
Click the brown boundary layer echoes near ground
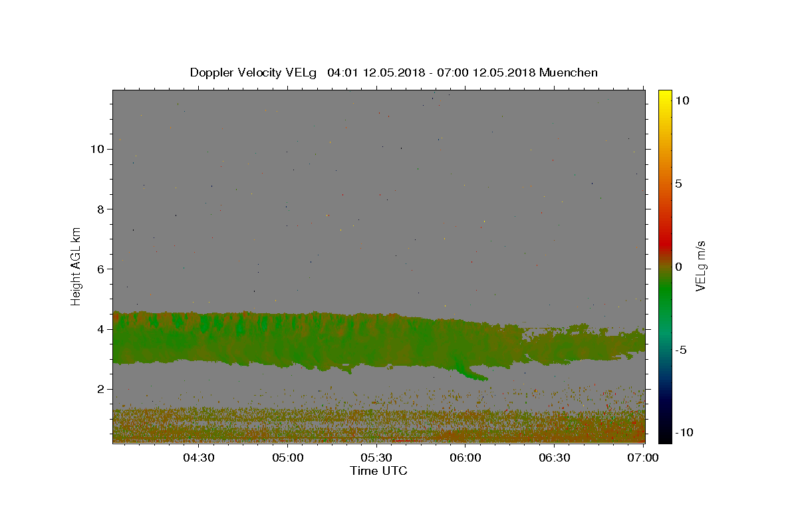(379, 426)
